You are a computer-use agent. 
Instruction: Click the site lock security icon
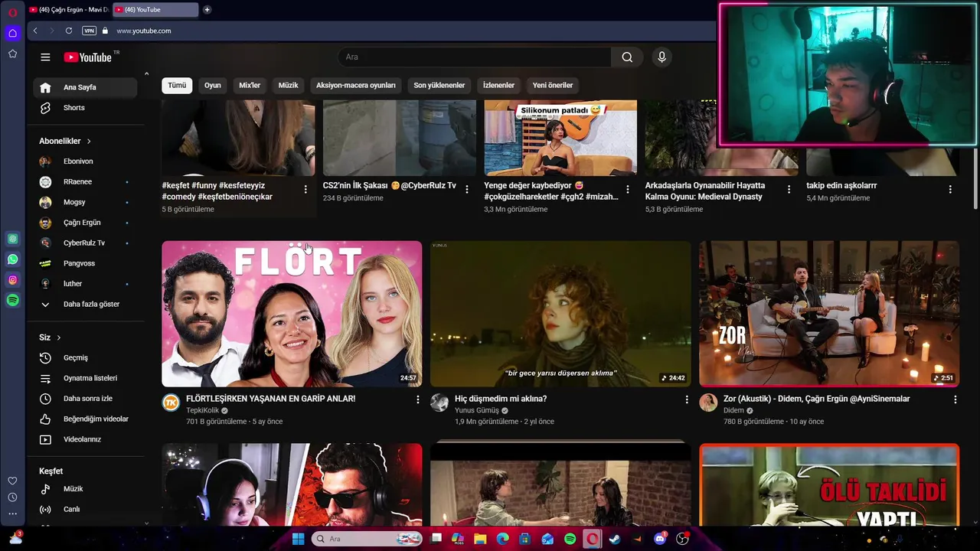(106, 31)
